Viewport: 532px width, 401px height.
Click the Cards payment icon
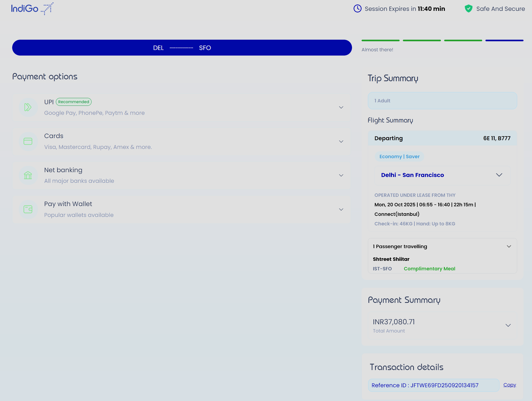[x=28, y=141]
